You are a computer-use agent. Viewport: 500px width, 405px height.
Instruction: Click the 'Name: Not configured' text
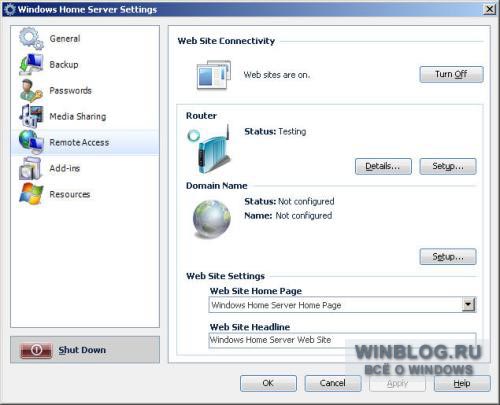coord(288,216)
